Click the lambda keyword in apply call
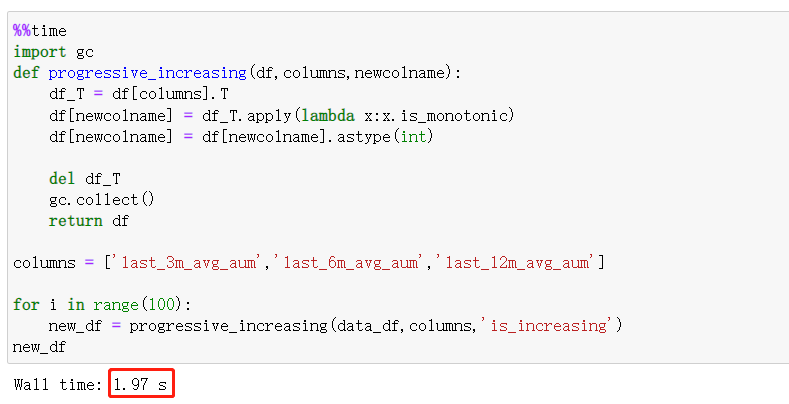Image resolution: width=789 pixels, height=404 pixels. (x=273, y=116)
